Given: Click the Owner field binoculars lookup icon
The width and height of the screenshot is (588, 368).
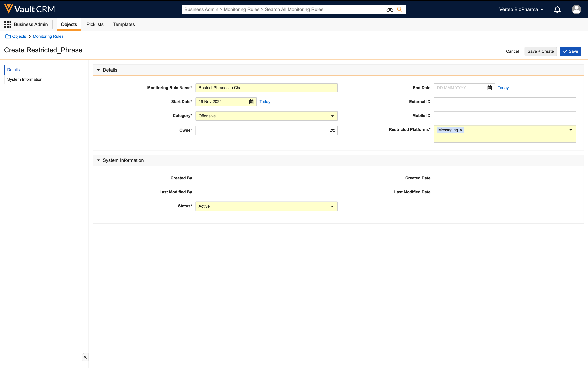Looking at the screenshot, I should point(332,130).
